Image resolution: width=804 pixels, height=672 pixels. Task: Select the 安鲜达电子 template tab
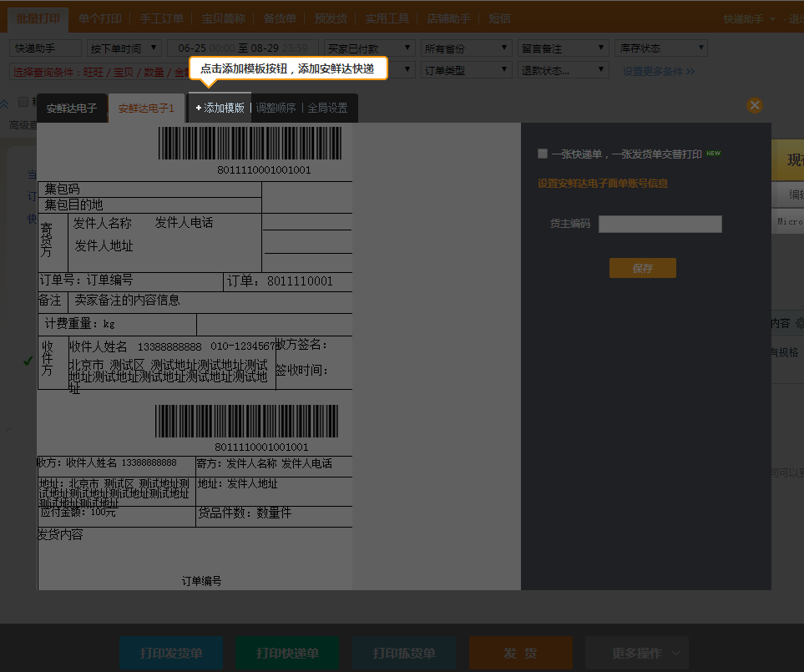coord(72,109)
